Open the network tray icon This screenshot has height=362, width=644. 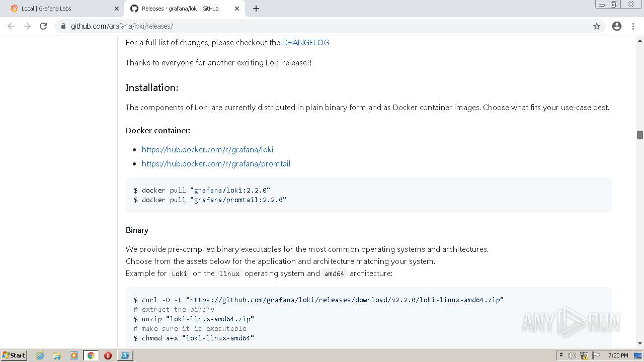point(584,355)
